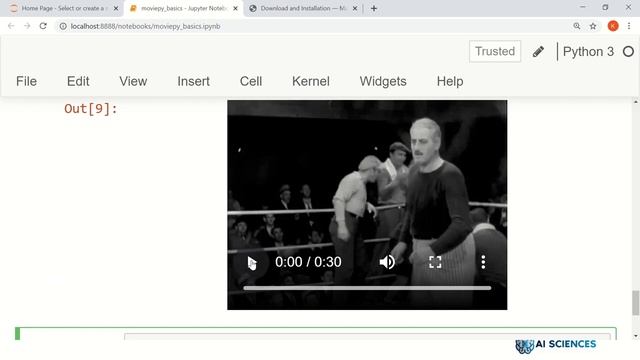
Task: Open the Cell menu
Action: (x=251, y=81)
